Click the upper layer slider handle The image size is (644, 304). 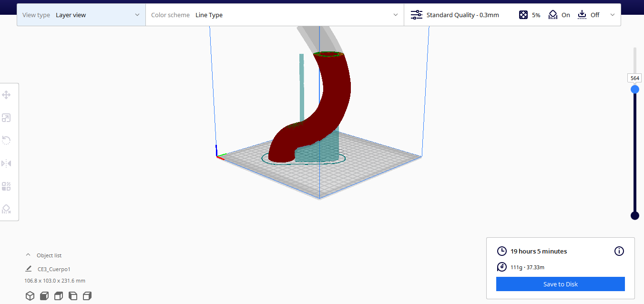[635, 90]
